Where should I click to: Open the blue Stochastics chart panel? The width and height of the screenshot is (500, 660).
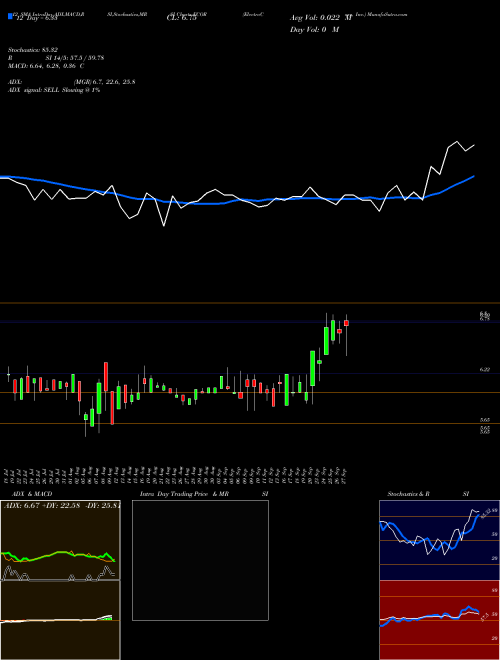coord(439,540)
